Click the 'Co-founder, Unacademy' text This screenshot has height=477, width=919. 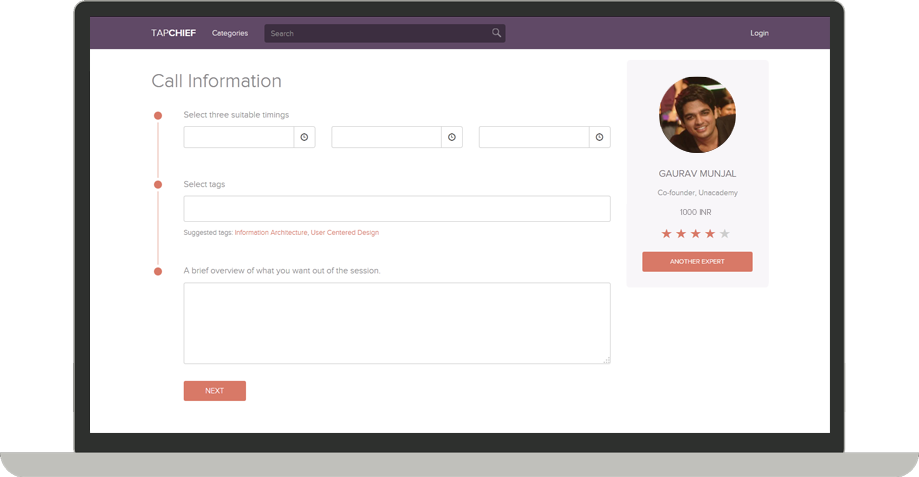(697, 193)
